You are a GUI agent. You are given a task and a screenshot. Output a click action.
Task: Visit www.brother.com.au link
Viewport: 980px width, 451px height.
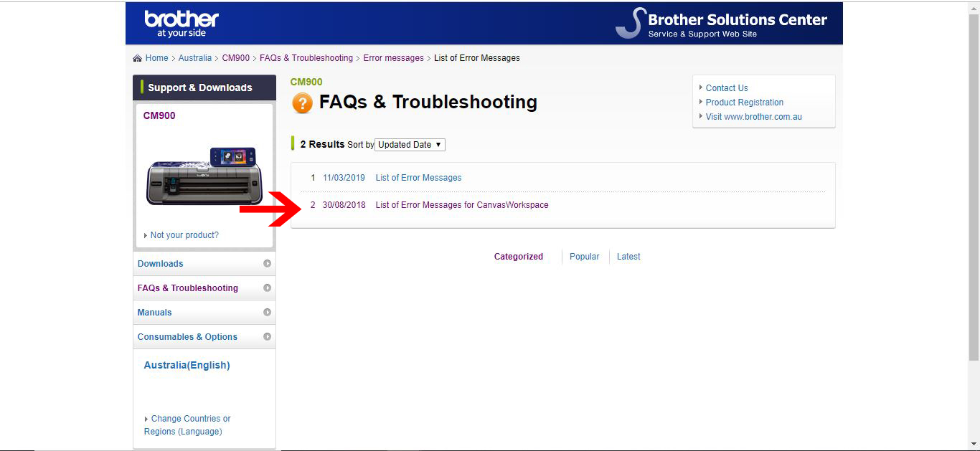coord(754,117)
